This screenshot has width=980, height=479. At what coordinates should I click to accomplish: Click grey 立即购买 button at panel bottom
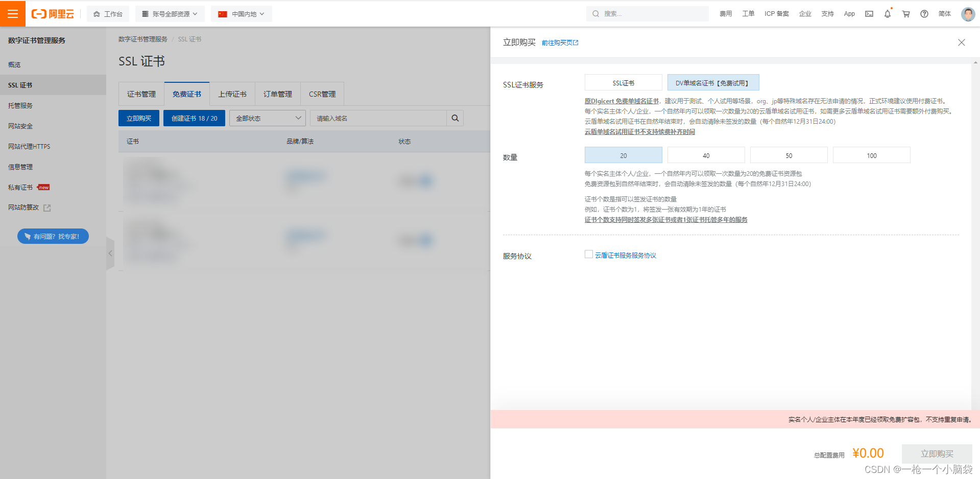pos(937,454)
